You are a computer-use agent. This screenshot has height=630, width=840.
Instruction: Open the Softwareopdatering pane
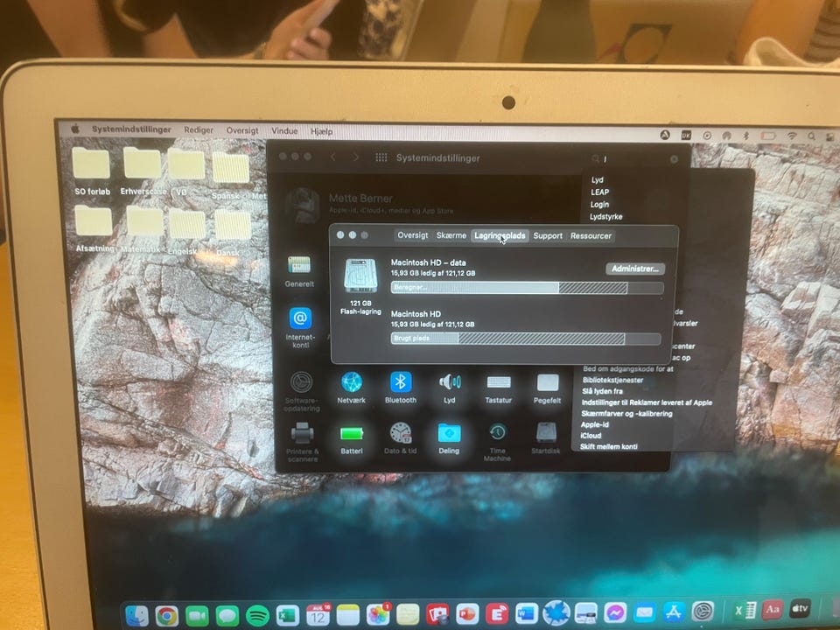click(302, 391)
